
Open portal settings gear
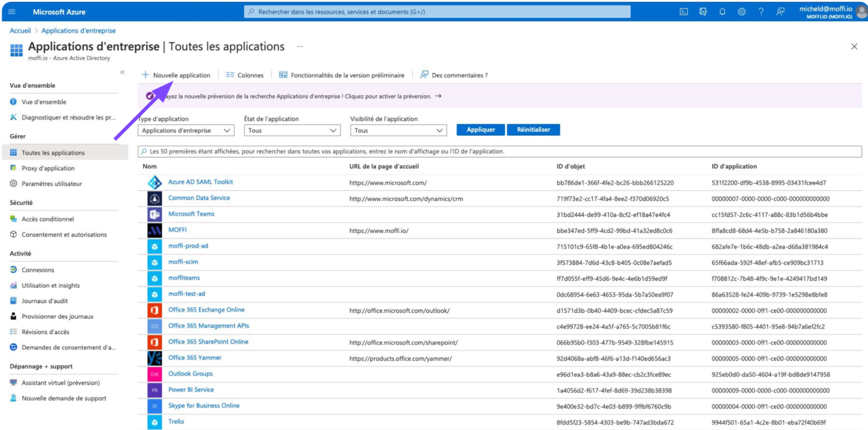[x=742, y=11]
